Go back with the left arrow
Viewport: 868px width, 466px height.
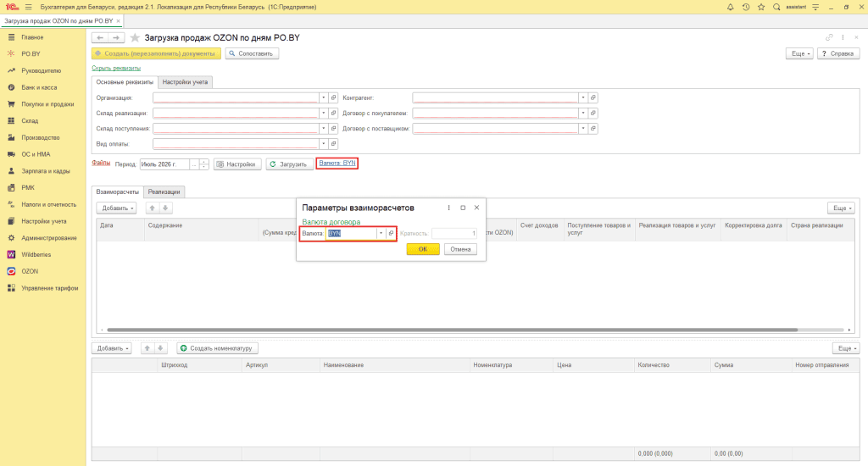click(x=100, y=37)
